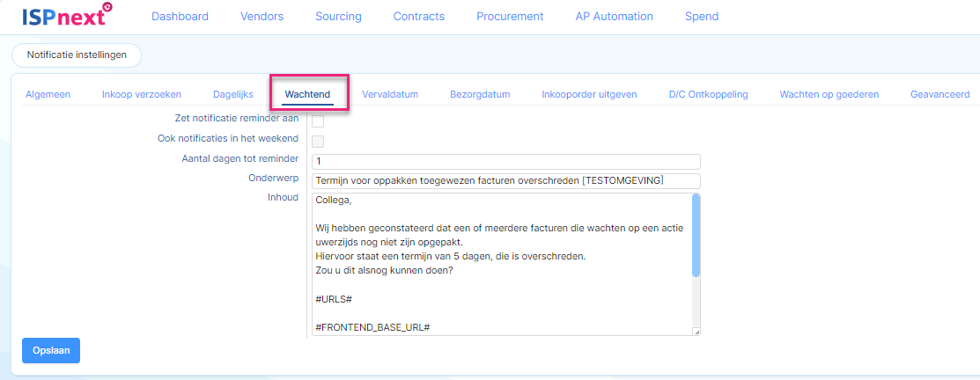Click the Onderwerp input field

pos(506,181)
